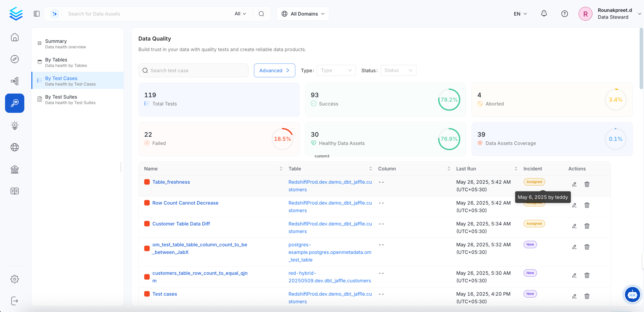Image resolution: width=644 pixels, height=312 pixels.
Task: Open the Type filter dropdown
Action: (x=336, y=70)
